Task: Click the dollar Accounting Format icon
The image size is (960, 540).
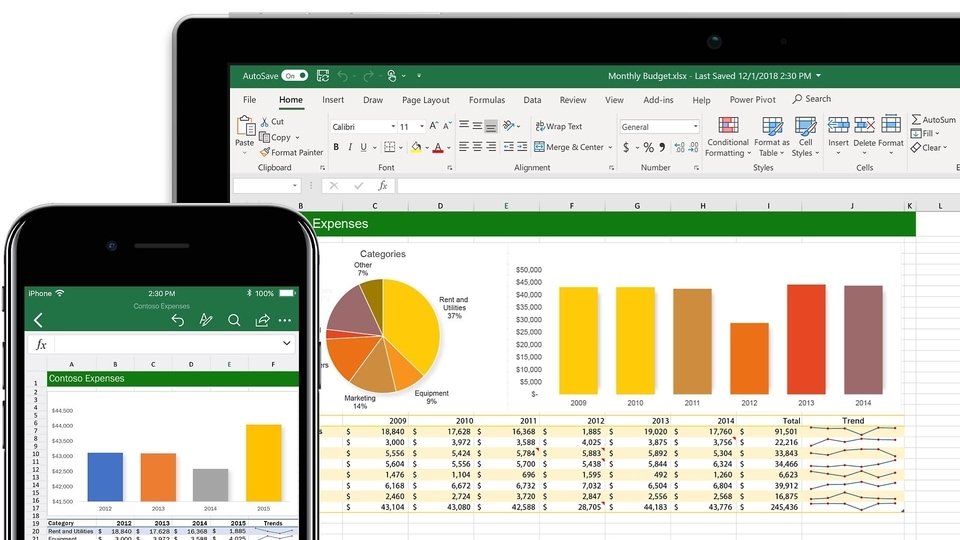Action: (626, 148)
